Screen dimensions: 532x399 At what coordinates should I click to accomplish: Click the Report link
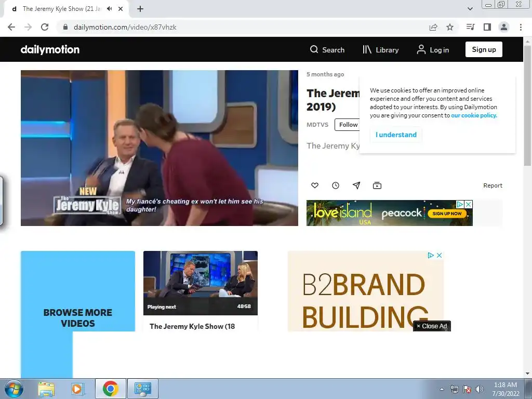(493, 185)
